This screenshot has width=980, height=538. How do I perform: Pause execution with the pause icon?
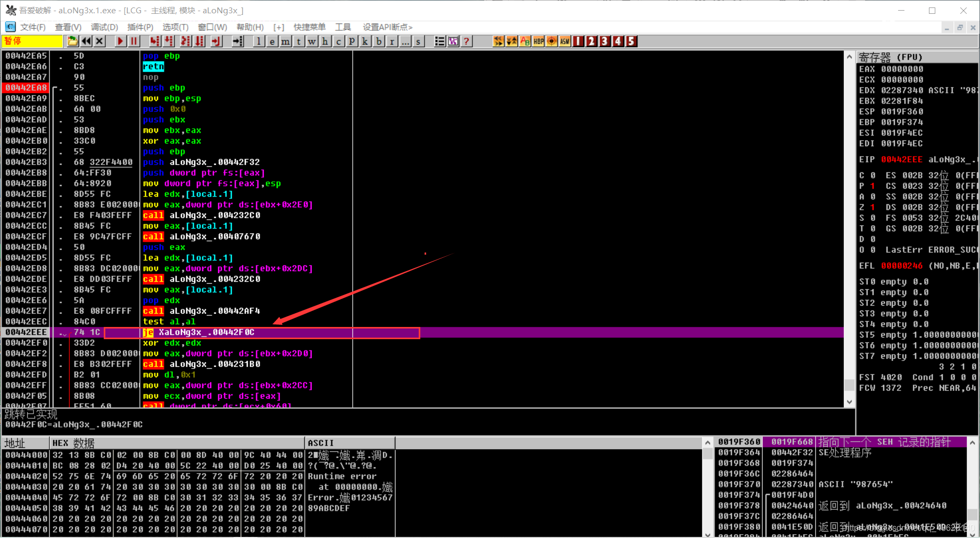[134, 41]
